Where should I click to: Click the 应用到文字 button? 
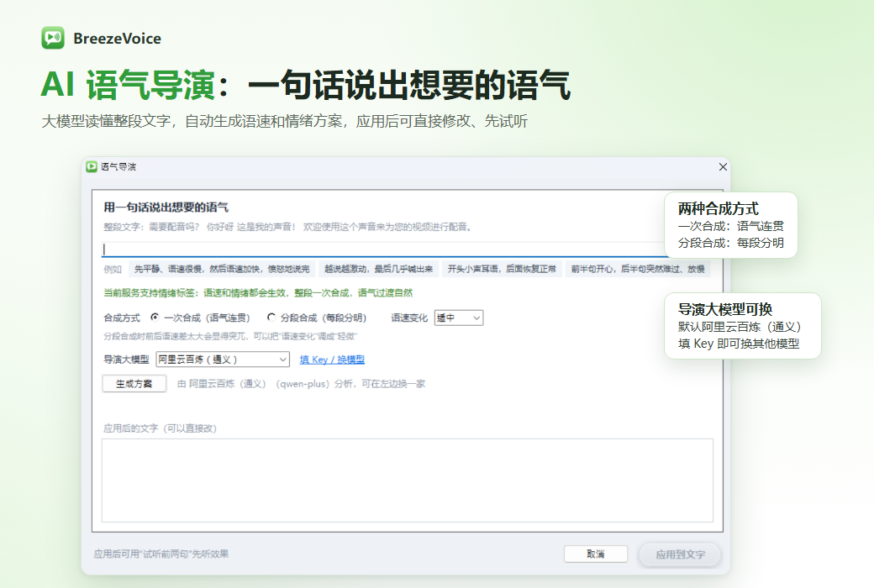click(x=680, y=554)
